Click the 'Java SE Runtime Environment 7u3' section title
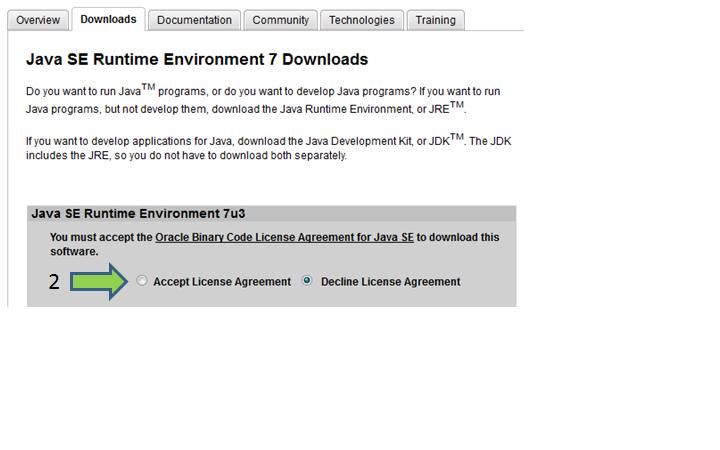 pyautogui.click(x=138, y=214)
